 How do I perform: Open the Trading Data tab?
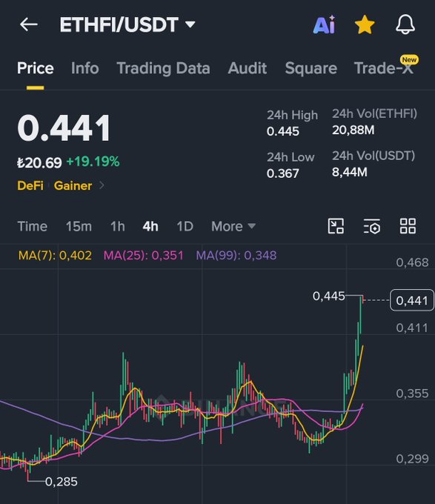point(163,68)
